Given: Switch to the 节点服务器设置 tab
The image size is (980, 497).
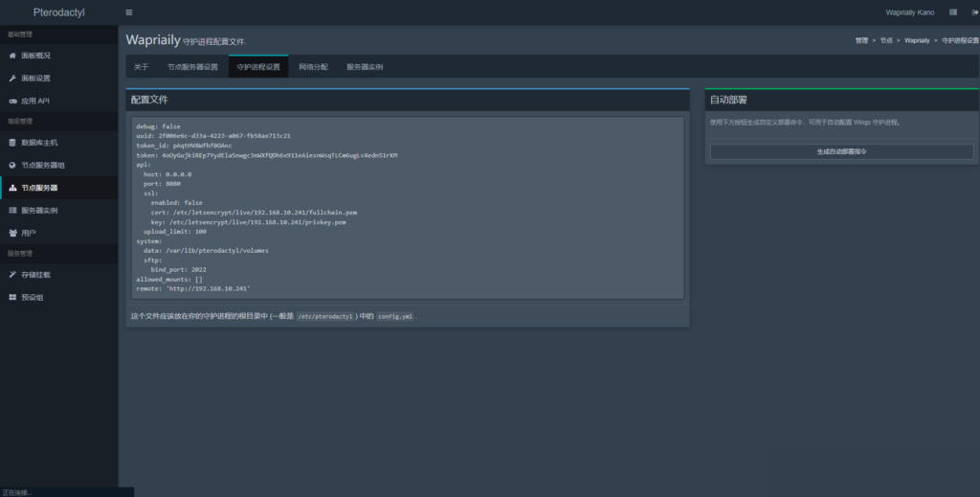Looking at the screenshot, I should [192, 67].
